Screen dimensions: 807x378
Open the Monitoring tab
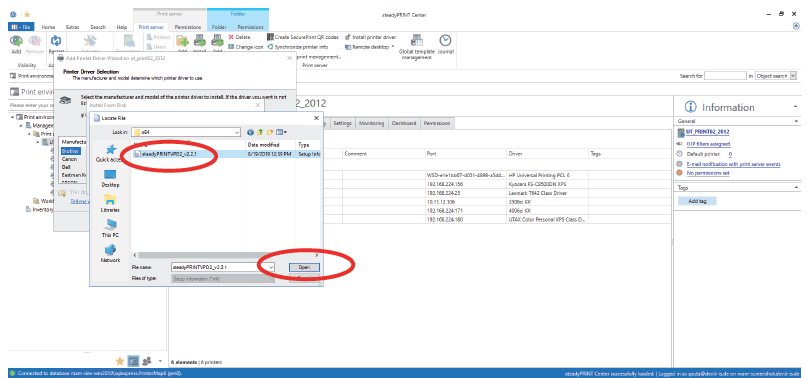371,124
